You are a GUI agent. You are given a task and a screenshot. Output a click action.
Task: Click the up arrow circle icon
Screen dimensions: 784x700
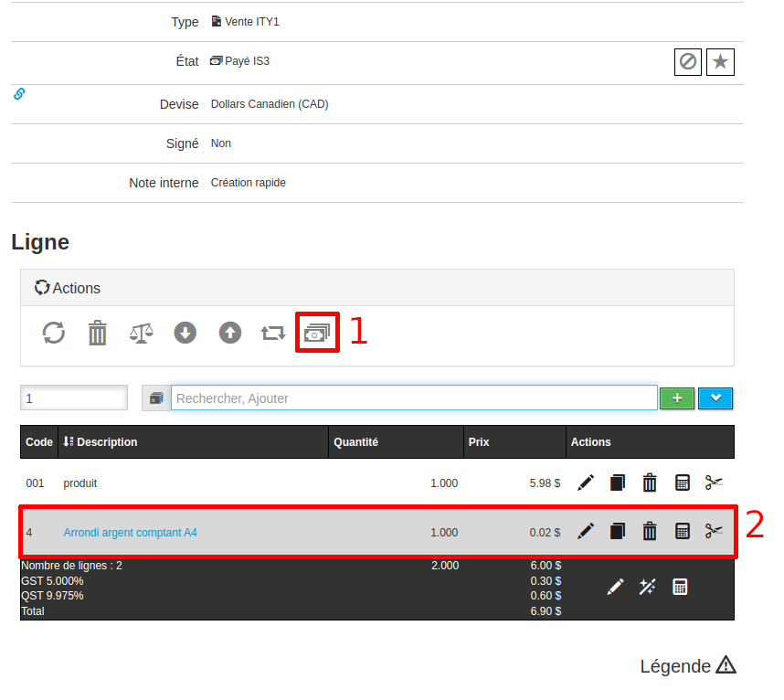point(229,333)
